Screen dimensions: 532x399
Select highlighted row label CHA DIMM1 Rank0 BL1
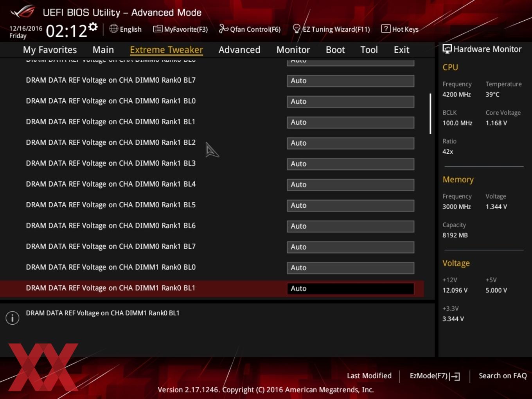click(111, 288)
